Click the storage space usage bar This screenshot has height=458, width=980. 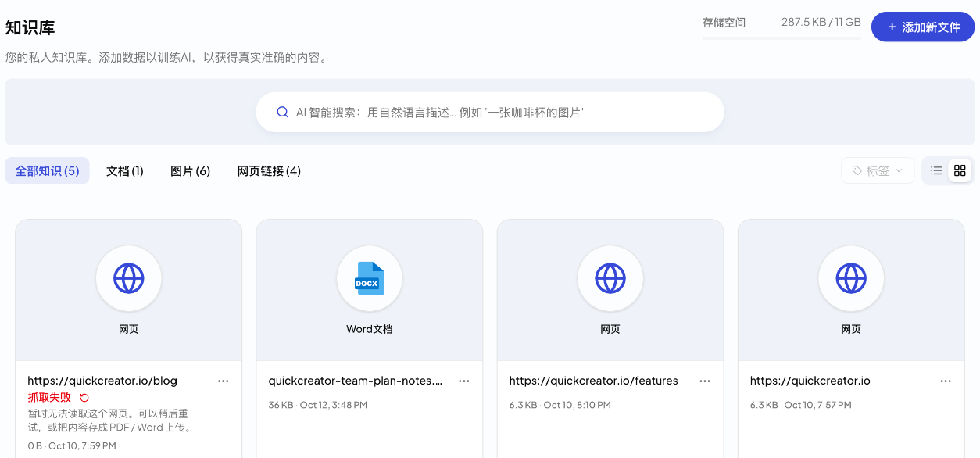tap(781, 38)
